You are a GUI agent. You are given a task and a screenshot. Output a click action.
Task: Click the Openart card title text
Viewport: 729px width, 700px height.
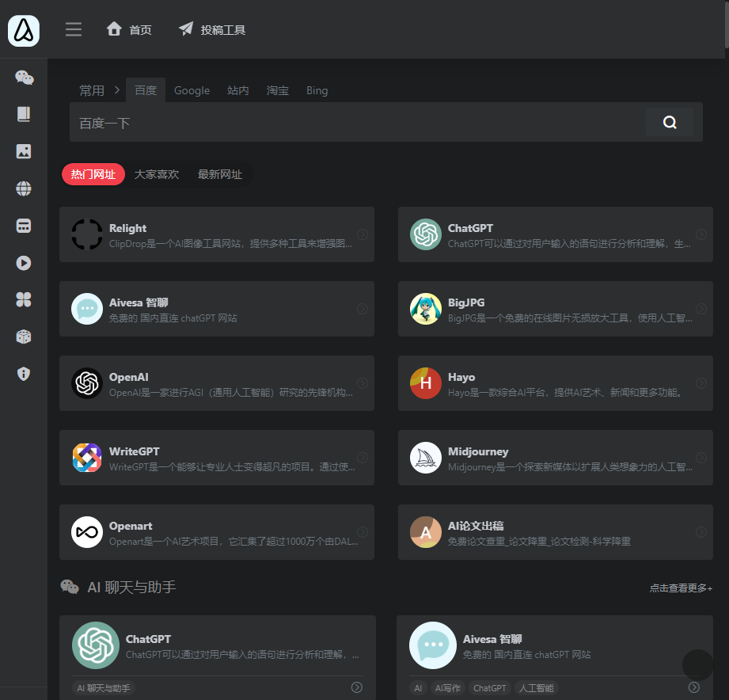tap(131, 526)
